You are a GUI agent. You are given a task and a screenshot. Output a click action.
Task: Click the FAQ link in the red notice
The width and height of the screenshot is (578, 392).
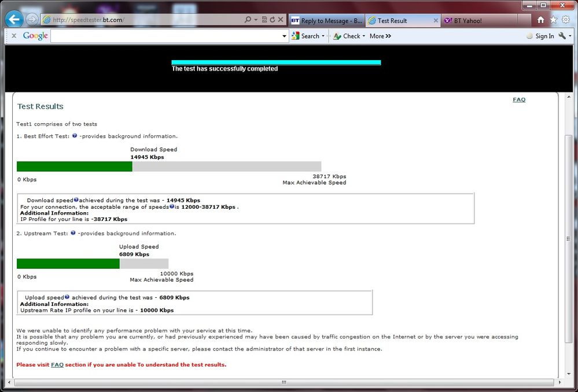[57, 364]
